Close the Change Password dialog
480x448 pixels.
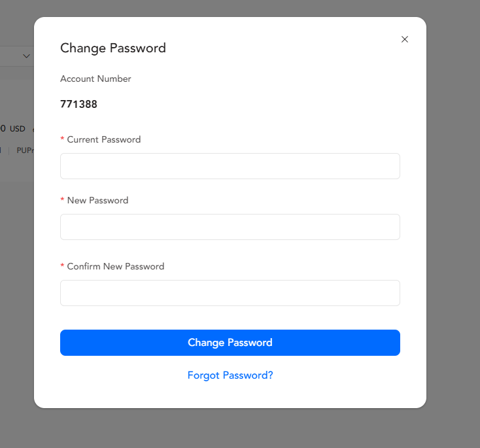(x=405, y=39)
